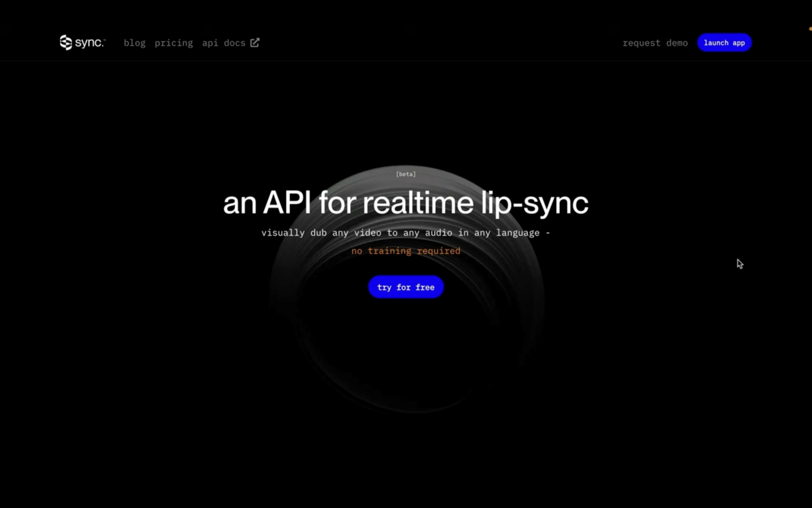This screenshot has width=812, height=508.
Task: Click the word 'required' in orange text
Action: coord(439,251)
